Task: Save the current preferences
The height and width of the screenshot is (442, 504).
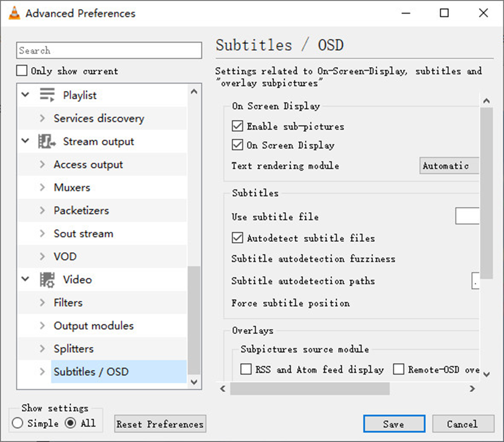Action: pyautogui.click(x=394, y=423)
